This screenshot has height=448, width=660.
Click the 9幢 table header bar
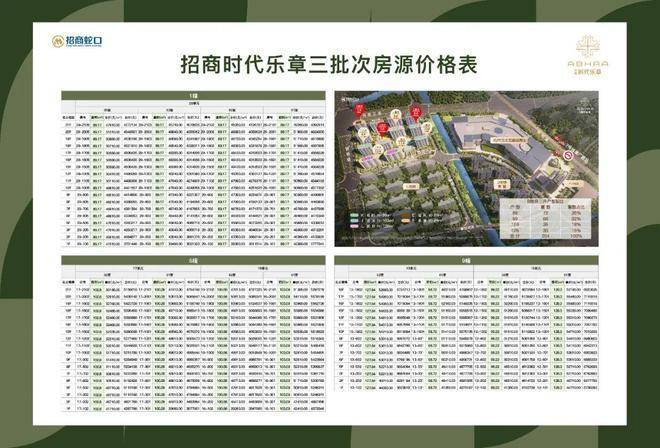(x=466, y=261)
